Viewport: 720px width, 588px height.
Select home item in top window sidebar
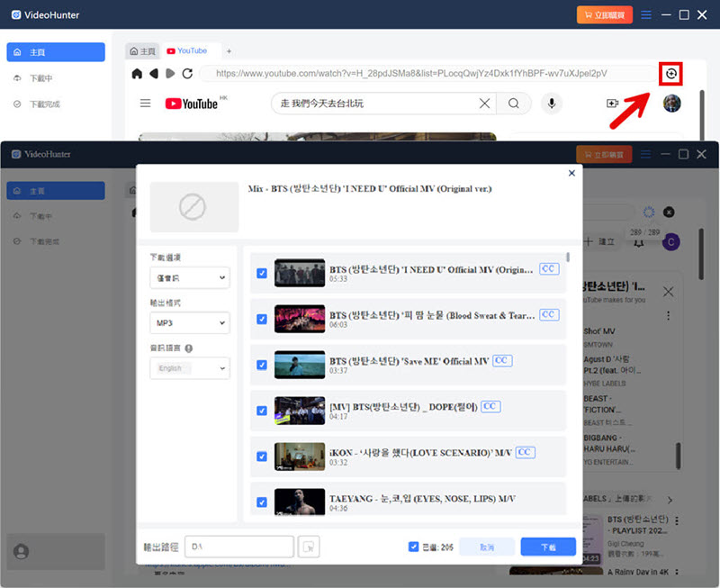point(56,52)
